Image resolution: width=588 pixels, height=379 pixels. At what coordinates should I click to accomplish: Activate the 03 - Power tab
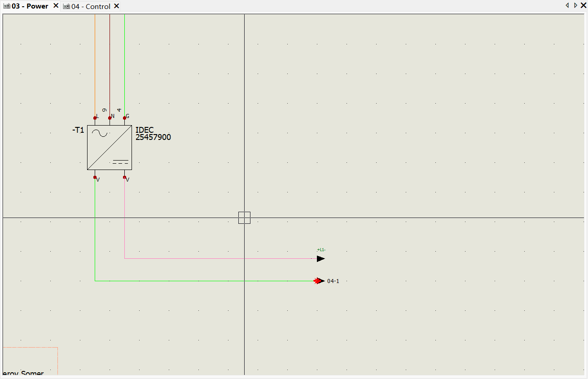pyautogui.click(x=30, y=6)
